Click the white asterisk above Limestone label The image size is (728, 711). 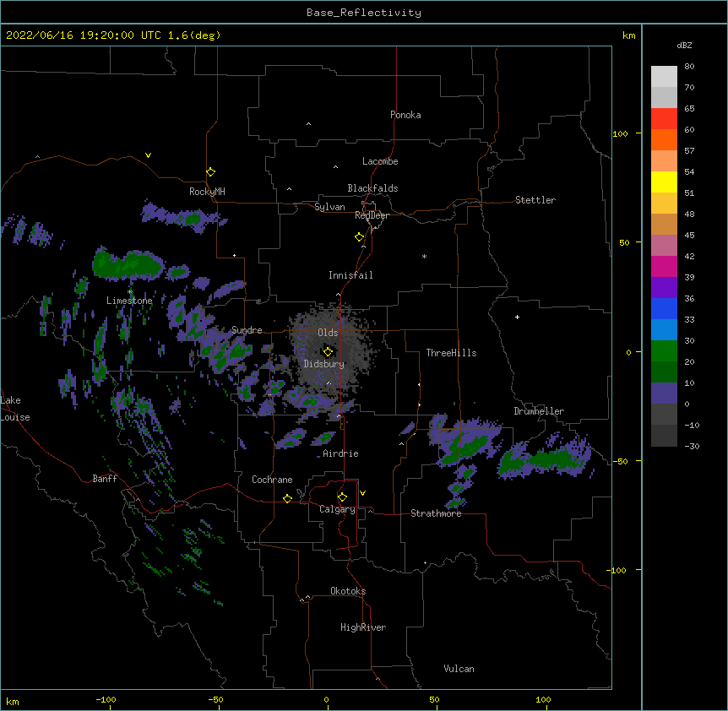tap(130, 292)
